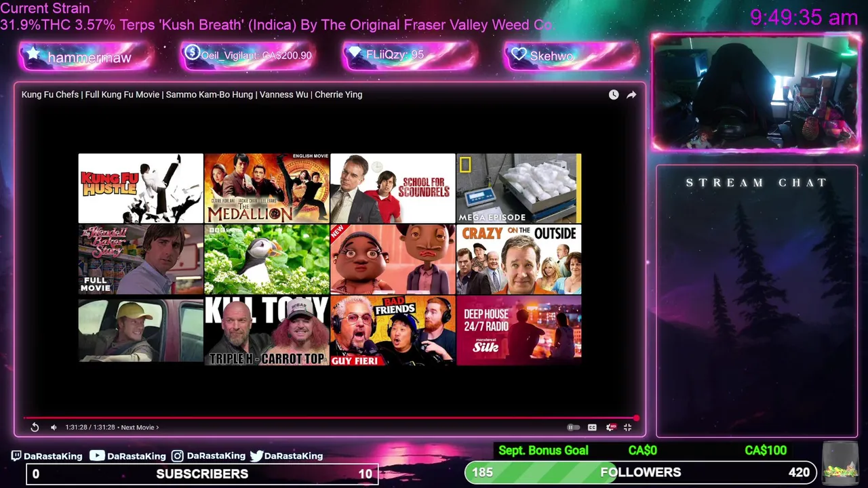Click the CA$0 current amount
The height and width of the screenshot is (488, 868).
pyautogui.click(x=642, y=451)
